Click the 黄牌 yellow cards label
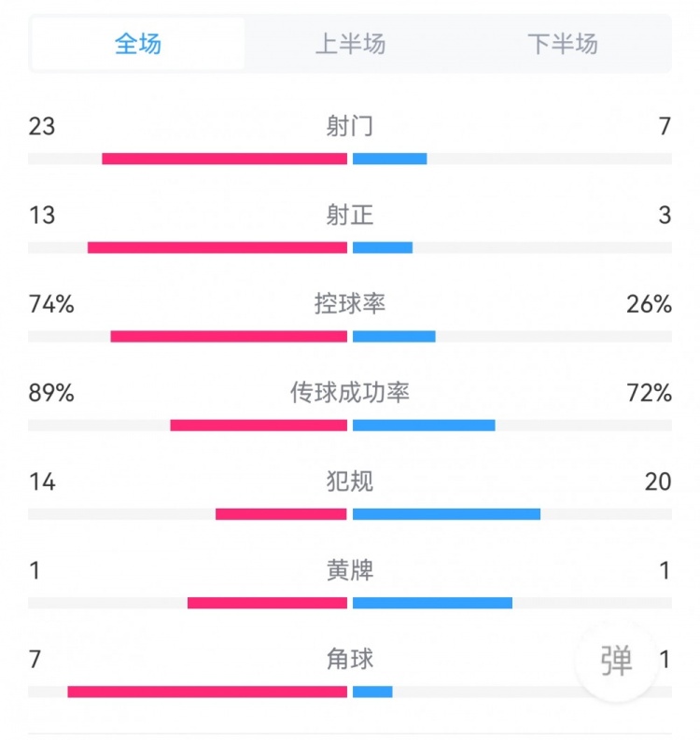Screen dimensions: 700x740 click(x=350, y=570)
